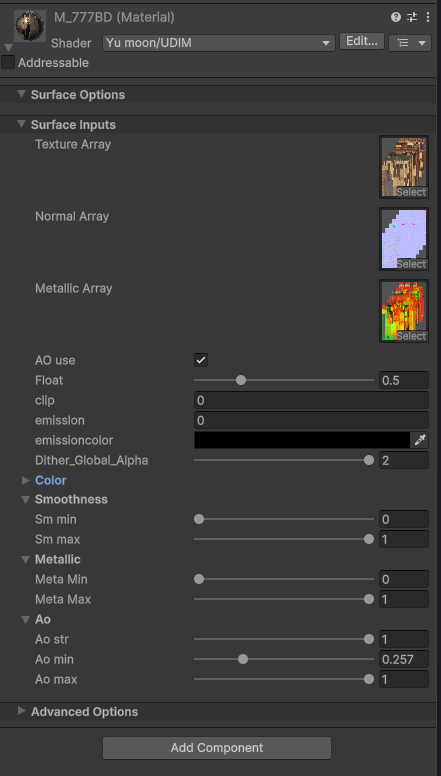Click the Edit... shader button
Viewport: 441px width, 776px height.
(362, 42)
